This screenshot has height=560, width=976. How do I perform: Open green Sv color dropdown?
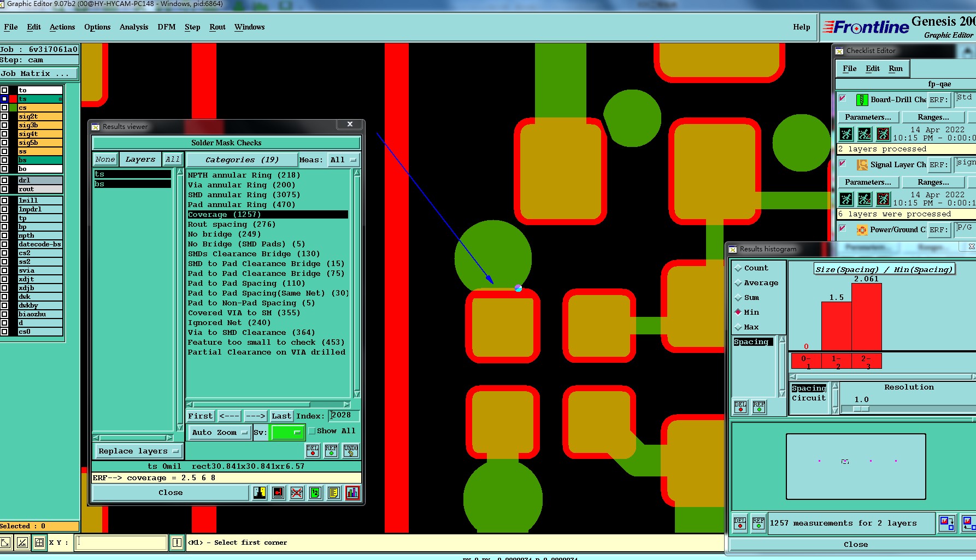(x=287, y=432)
